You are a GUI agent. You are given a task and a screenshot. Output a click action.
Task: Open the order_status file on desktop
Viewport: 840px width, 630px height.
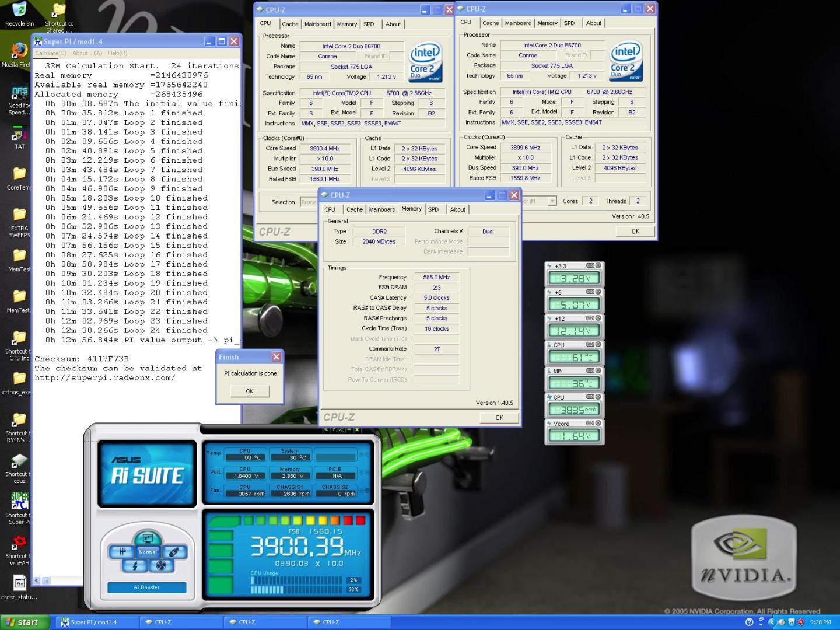19,587
